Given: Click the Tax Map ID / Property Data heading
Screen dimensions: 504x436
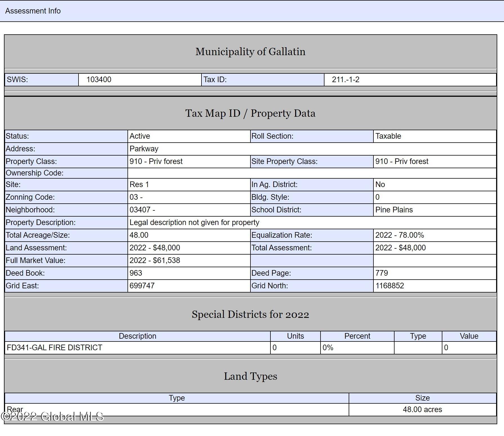Looking at the screenshot, I should pyautogui.click(x=250, y=113).
